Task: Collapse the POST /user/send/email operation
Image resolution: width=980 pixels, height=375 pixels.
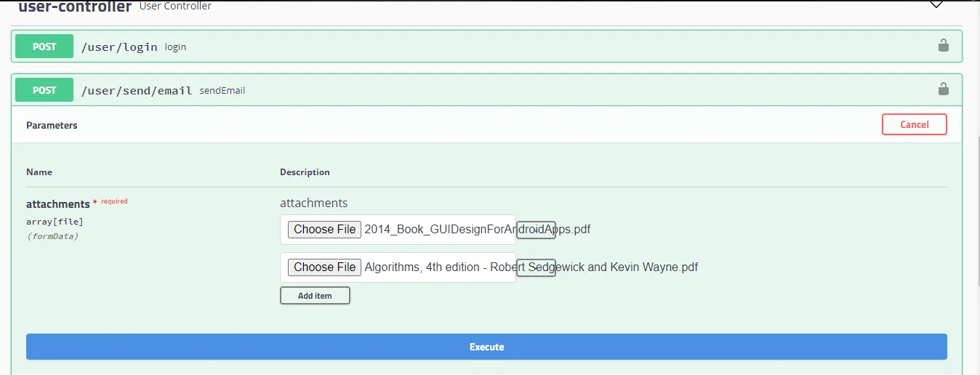Action: click(x=486, y=90)
